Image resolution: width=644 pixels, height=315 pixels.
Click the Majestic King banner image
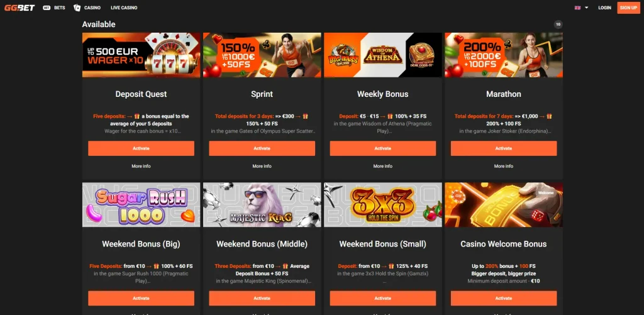click(262, 204)
